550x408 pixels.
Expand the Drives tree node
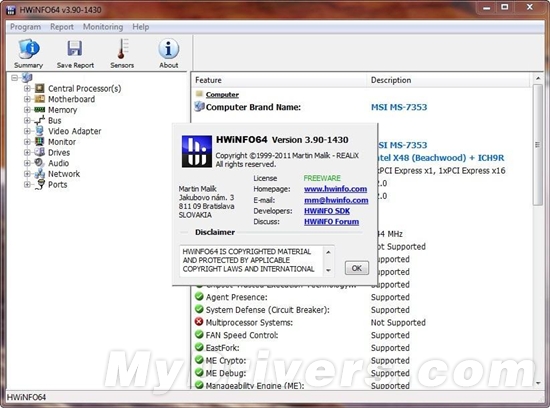(27, 153)
